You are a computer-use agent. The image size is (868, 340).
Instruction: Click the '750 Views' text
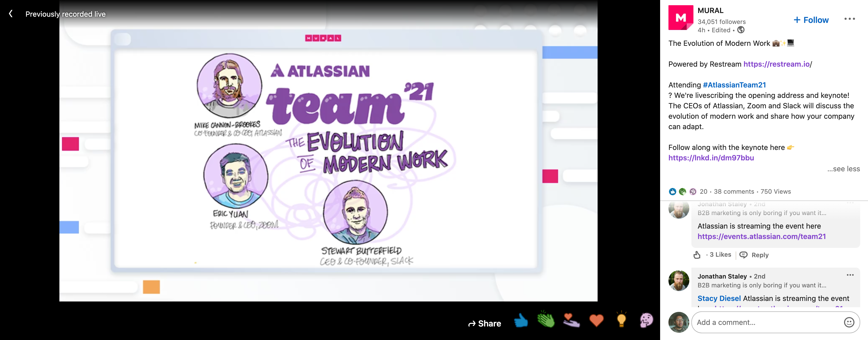coord(775,192)
